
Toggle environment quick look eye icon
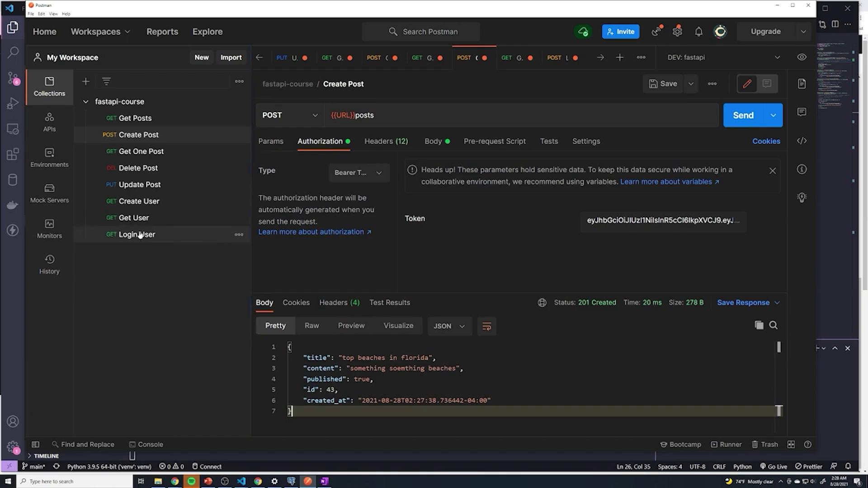coord(802,57)
